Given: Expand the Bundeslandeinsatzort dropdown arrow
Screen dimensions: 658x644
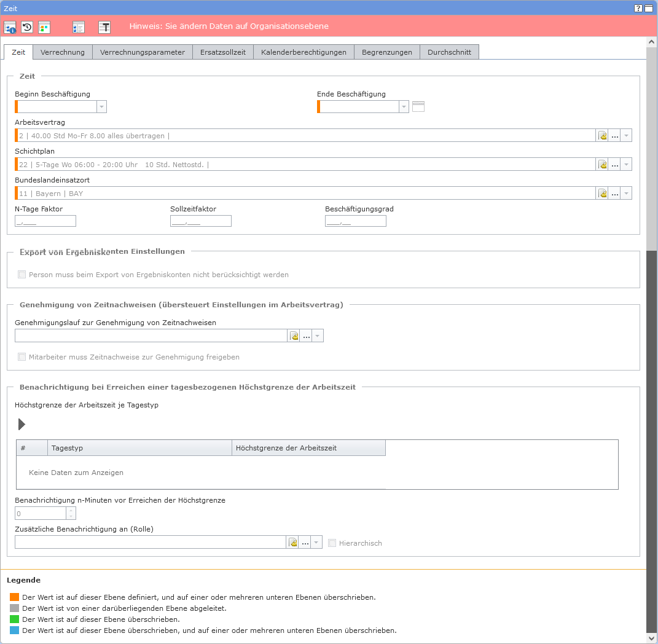Looking at the screenshot, I should coord(626,194).
